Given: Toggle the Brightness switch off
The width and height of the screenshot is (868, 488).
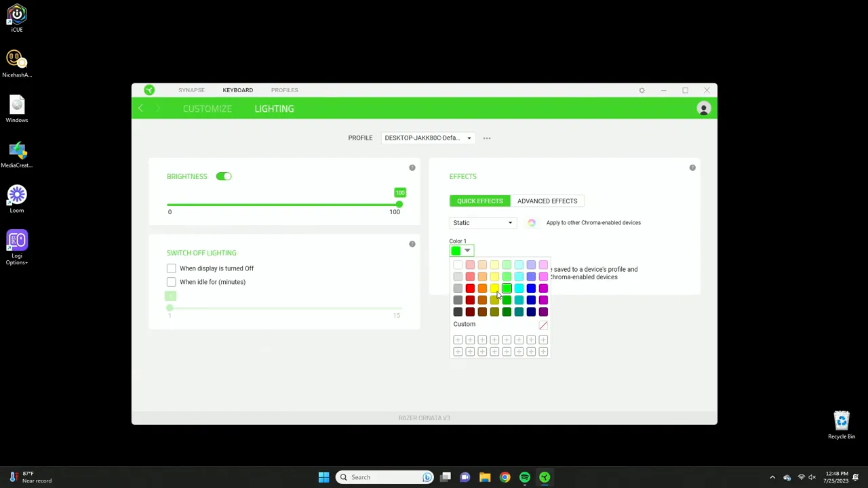Looking at the screenshot, I should pos(224,176).
